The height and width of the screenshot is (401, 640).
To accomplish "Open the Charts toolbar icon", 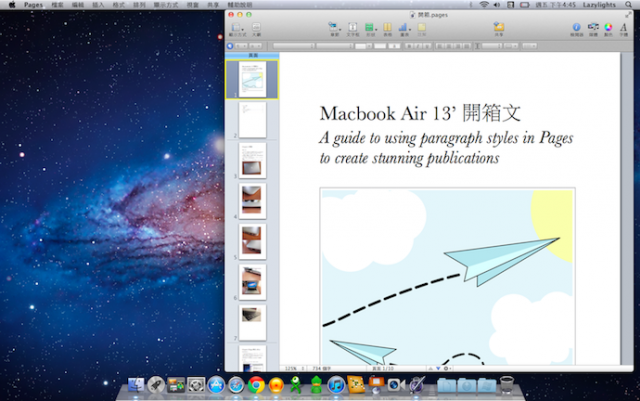I will (404, 27).
